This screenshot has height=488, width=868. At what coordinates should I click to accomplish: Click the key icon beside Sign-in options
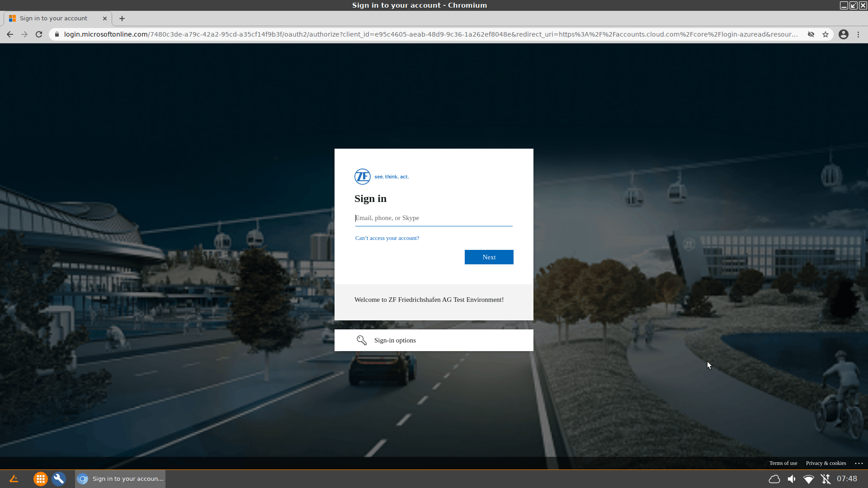(x=362, y=340)
